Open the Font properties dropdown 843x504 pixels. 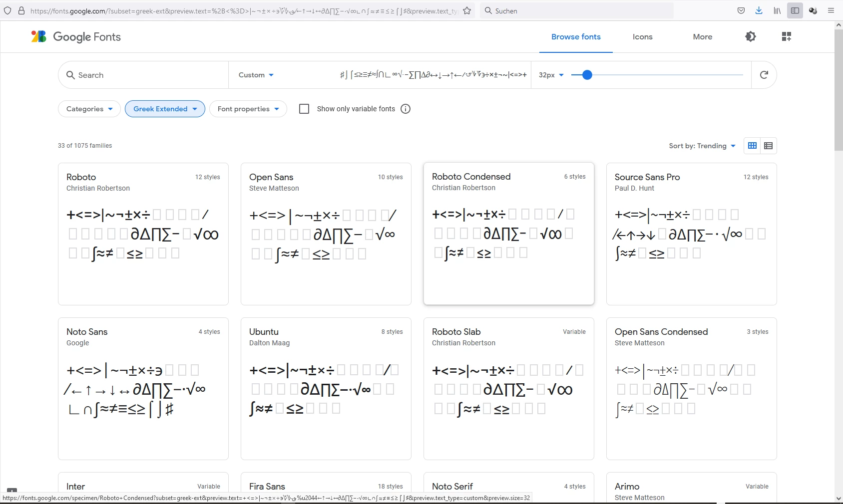point(248,109)
